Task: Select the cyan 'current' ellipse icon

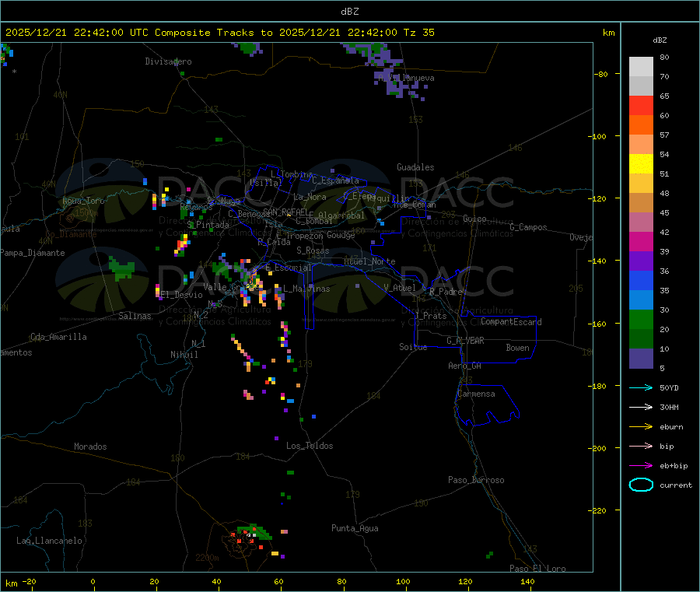Action: click(x=640, y=485)
